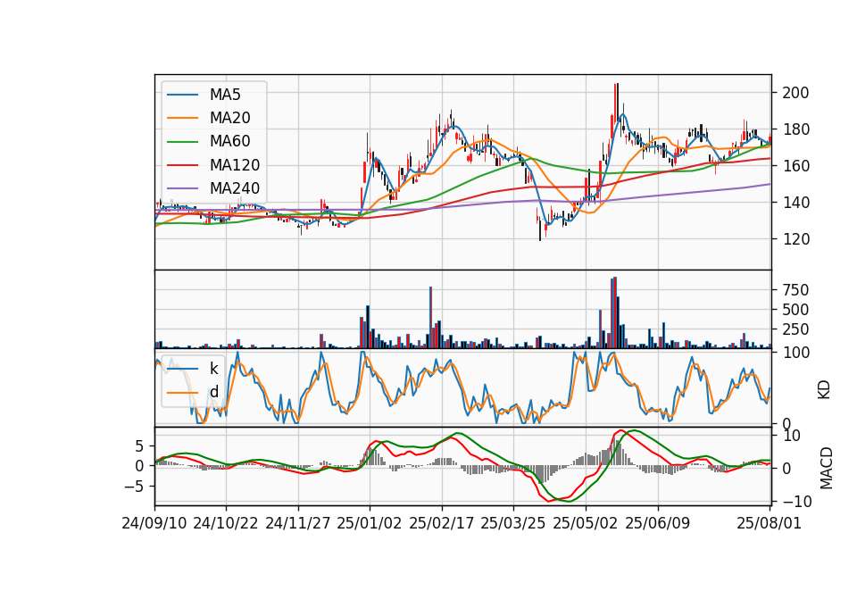Image resolution: width=857 pixels, height=616 pixels.
Task: Click the 140 price axis label
Action: point(795,203)
